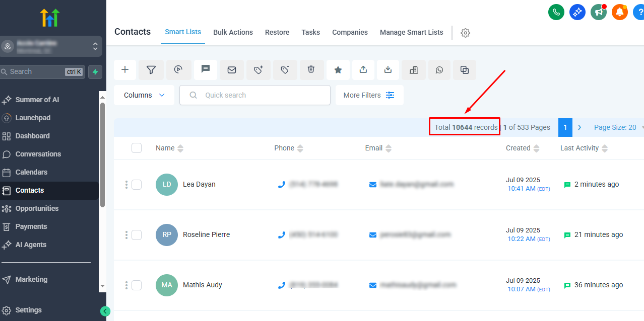Open the Restore tab

pyautogui.click(x=277, y=32)
